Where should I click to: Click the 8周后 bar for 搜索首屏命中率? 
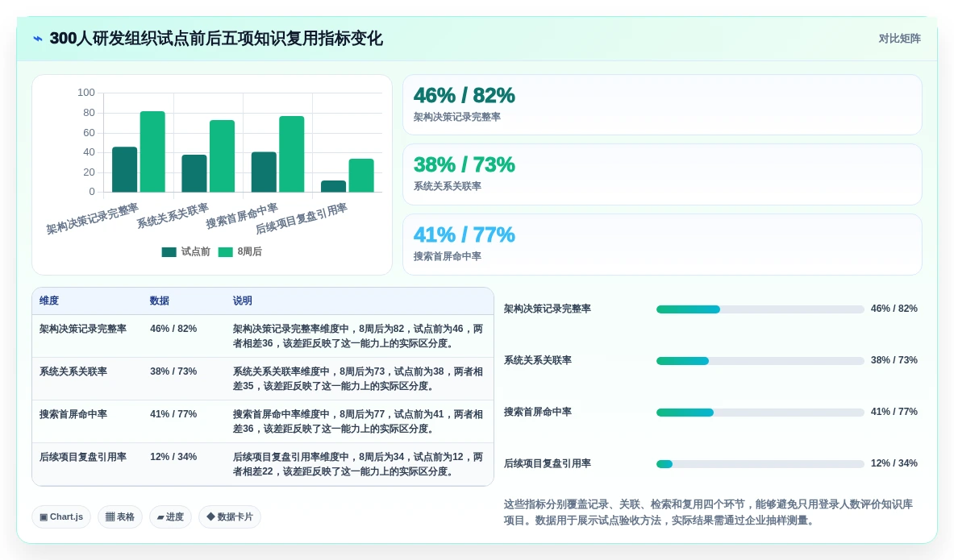tap(291, 155)
